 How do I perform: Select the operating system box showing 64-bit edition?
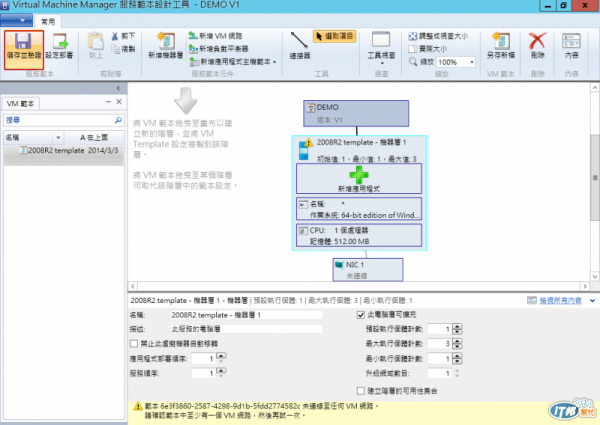pyautogui.click(x=359, y=209)
